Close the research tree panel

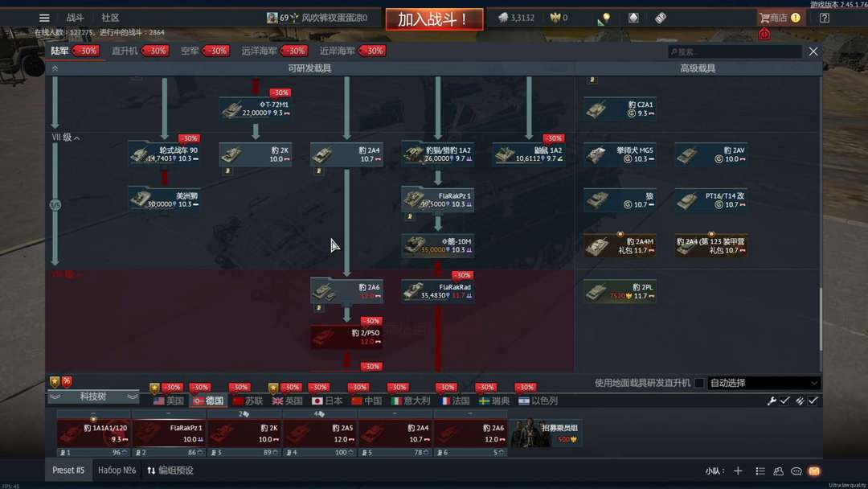click(x=813, y=51)
